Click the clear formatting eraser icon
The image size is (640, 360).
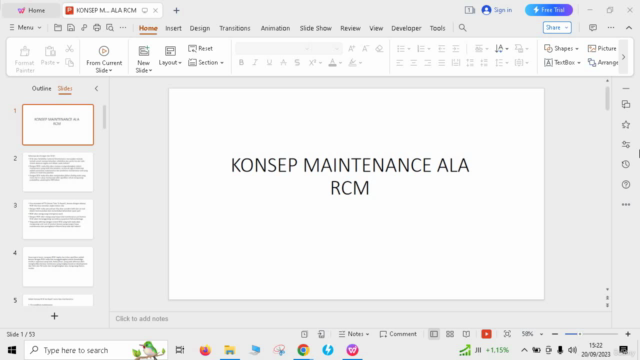[379, 49]
